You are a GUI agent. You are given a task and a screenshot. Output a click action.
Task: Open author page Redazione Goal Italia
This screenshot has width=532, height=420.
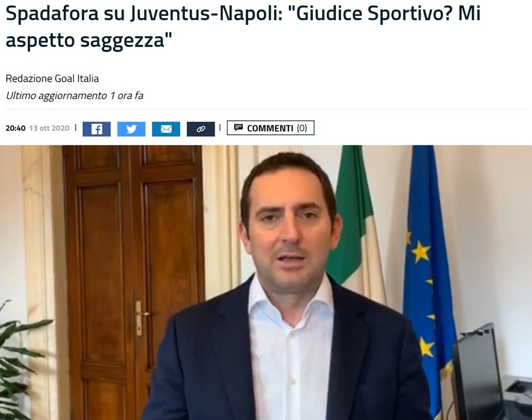52,79
